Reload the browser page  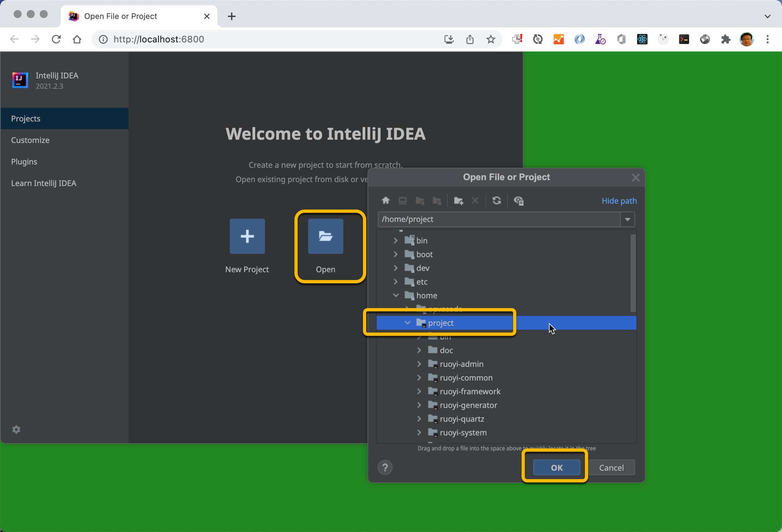pyautogui.click(x=56, y=39)
